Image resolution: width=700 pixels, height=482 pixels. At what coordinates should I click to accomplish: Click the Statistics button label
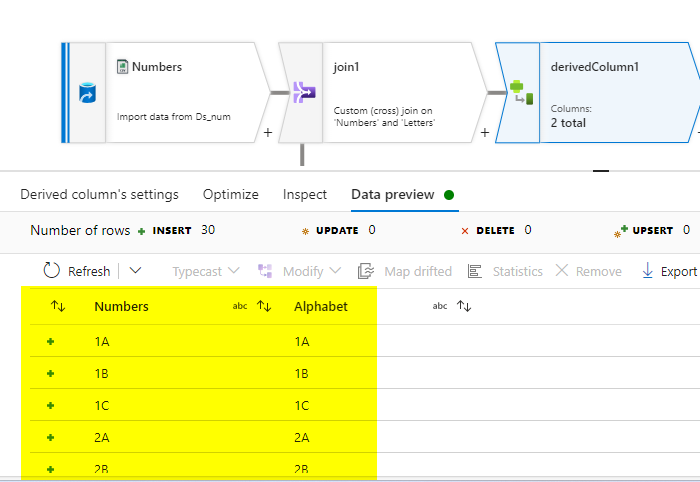pyautogui.click(x=518, y=271)
